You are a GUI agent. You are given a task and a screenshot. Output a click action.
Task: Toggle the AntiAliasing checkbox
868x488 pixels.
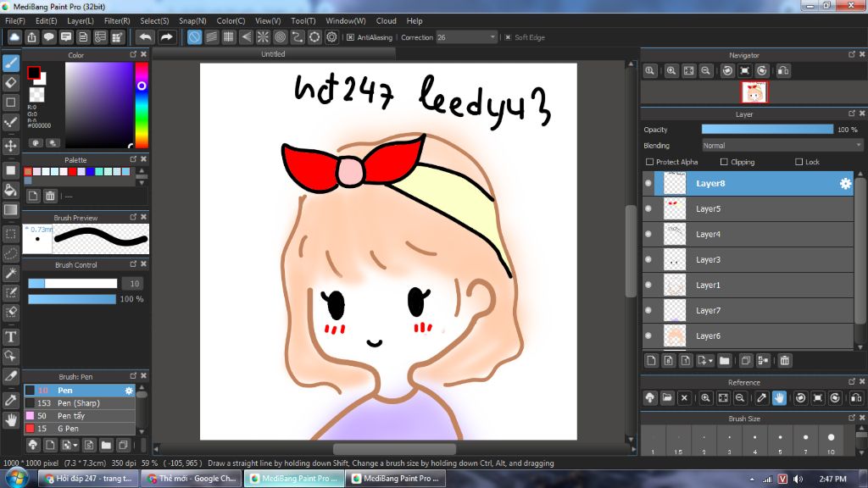350,37
